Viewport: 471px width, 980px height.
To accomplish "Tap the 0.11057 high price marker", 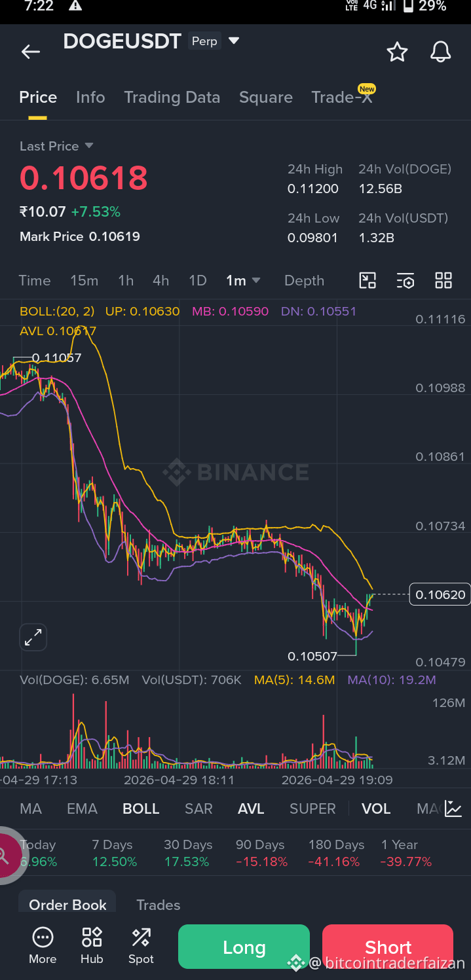I will coord(56,357).
